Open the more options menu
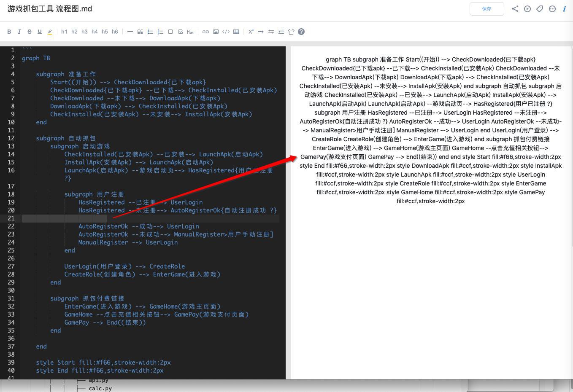Screen dimensions: 573x392 point(552,9)
